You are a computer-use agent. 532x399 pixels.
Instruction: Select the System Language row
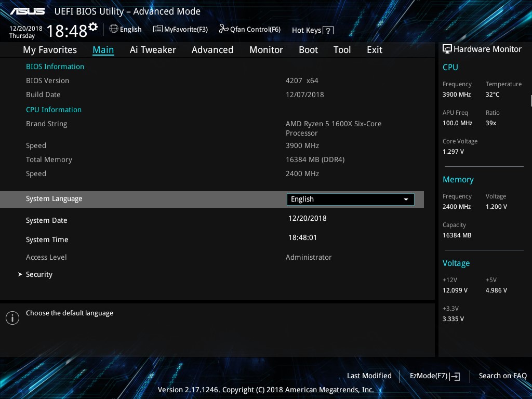[x=212, y=199]
